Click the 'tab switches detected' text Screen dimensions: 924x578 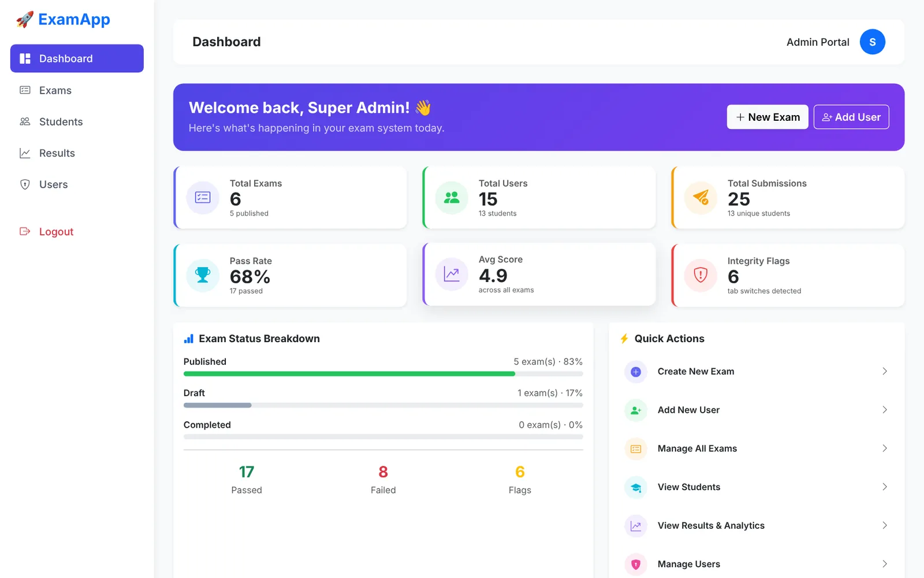(764, 291)
